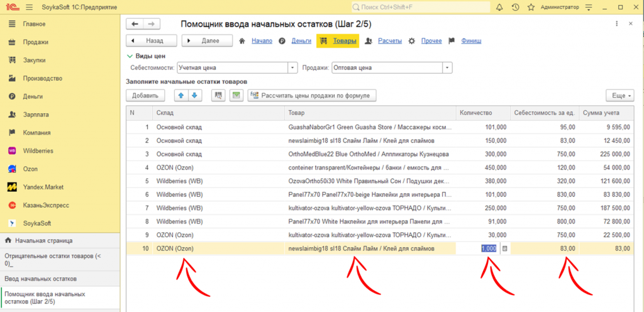Expand the Себестоимости price type dropdown
Screen dimensions: 644x312
tap(292, 67)
